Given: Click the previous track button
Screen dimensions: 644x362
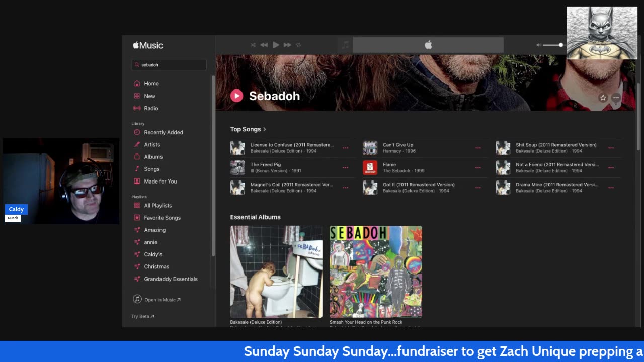Looking at the screenshot, I should (264, 45).
